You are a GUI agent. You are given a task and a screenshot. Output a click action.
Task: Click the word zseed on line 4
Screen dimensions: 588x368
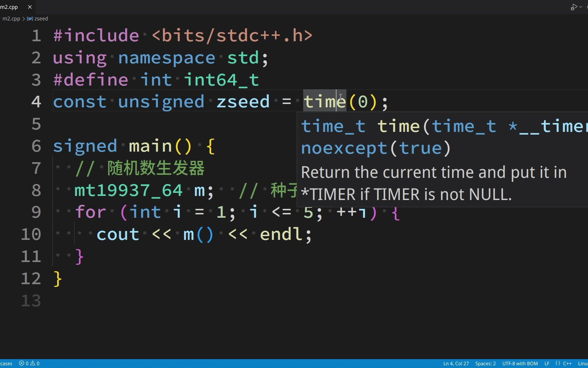pos(243,102)
